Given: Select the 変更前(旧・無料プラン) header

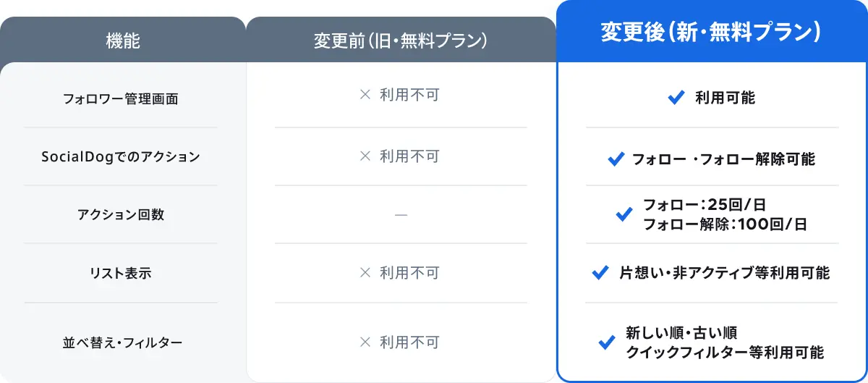Looking at the screenshot, I should (400, 41).
